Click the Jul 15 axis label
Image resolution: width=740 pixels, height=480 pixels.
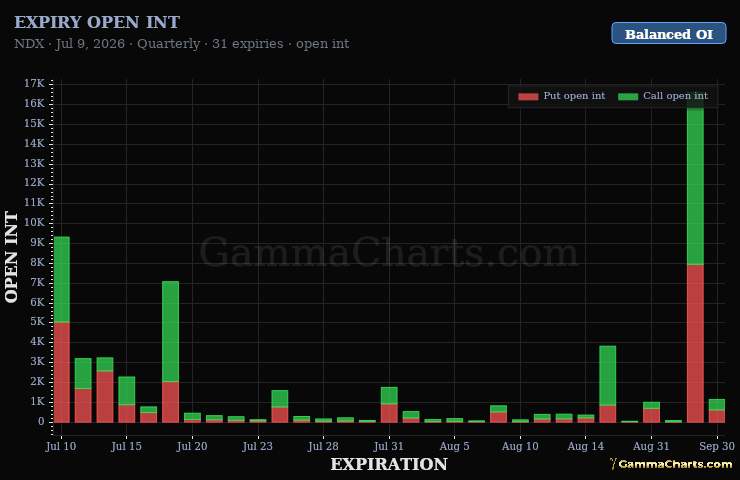coord(126,446)
